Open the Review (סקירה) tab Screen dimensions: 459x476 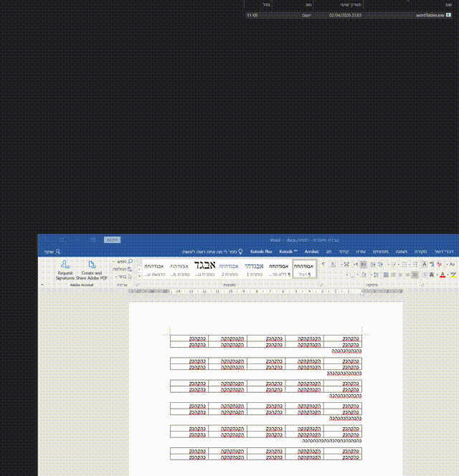click(x=420, y=252)
